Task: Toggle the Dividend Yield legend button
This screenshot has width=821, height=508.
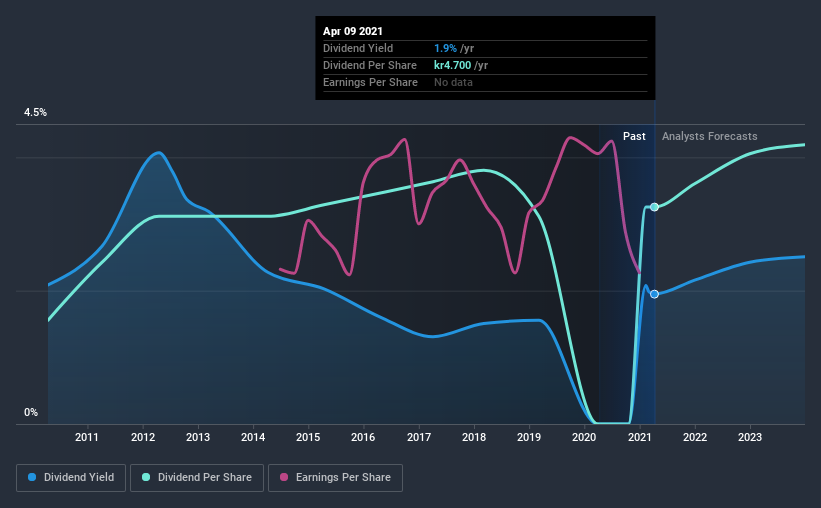Action: [x=71, y=478]
